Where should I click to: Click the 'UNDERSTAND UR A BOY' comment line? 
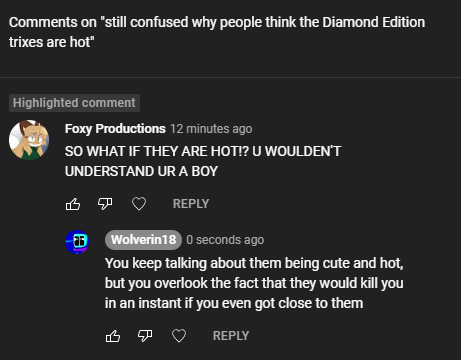[141, 171]
